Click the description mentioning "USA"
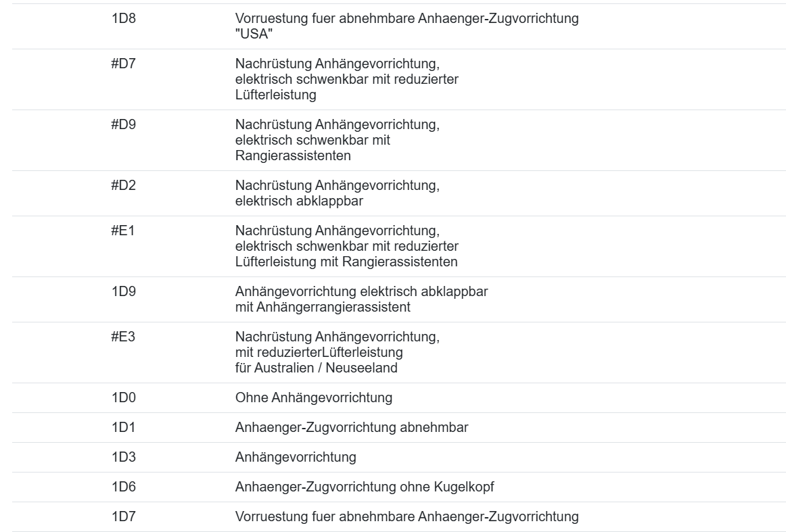This screenshot has height=532, width=786. pos(407,26)
